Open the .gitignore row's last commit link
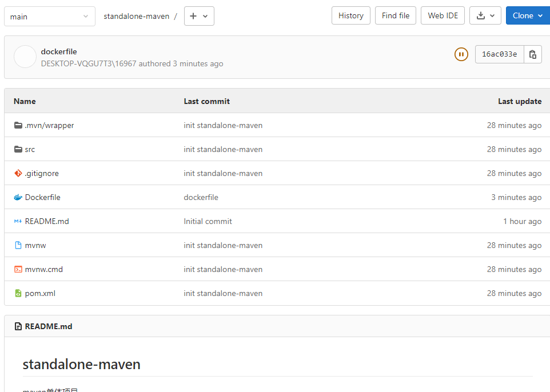Screen dimensions: 550x392 tap(223, 173)
